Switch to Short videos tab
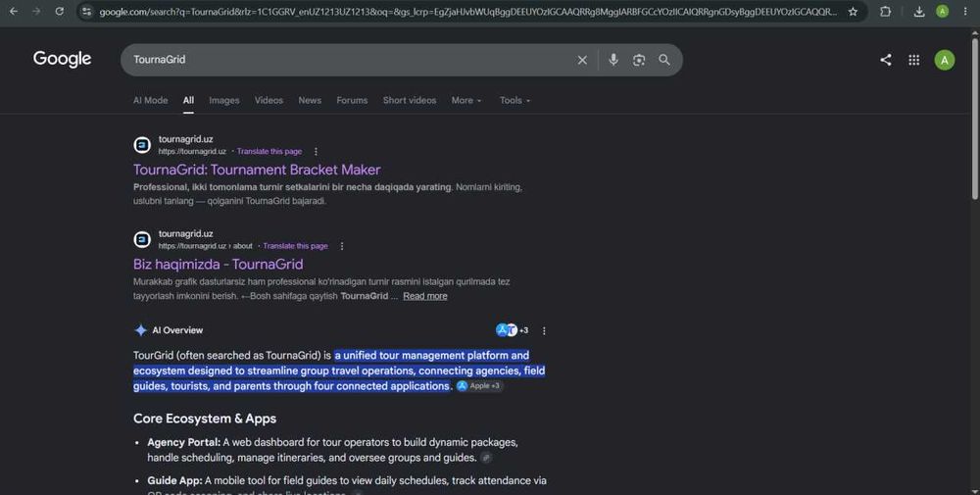The height and width of the screenshot is (495, 980). pos(410,100)
